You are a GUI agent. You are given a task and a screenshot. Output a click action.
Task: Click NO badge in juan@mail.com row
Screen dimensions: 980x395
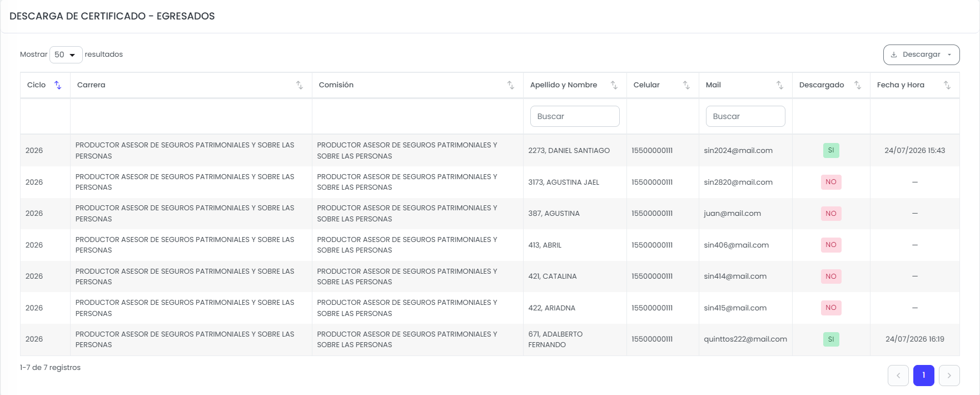[x=831, y=214]
